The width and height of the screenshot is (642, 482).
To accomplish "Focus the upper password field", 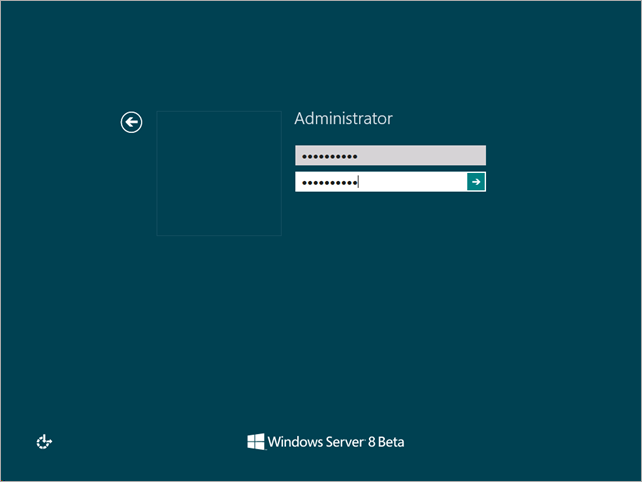I will [x=390, y=156].
